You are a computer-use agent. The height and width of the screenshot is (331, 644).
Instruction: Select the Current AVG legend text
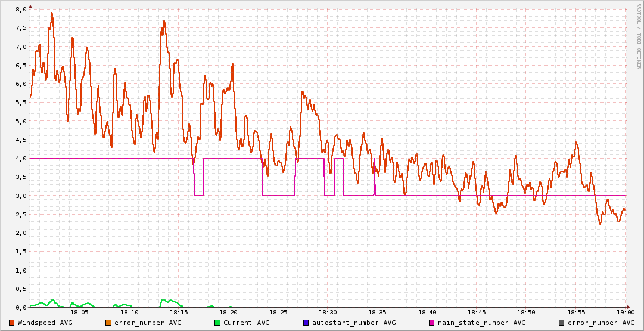point(246,323)
